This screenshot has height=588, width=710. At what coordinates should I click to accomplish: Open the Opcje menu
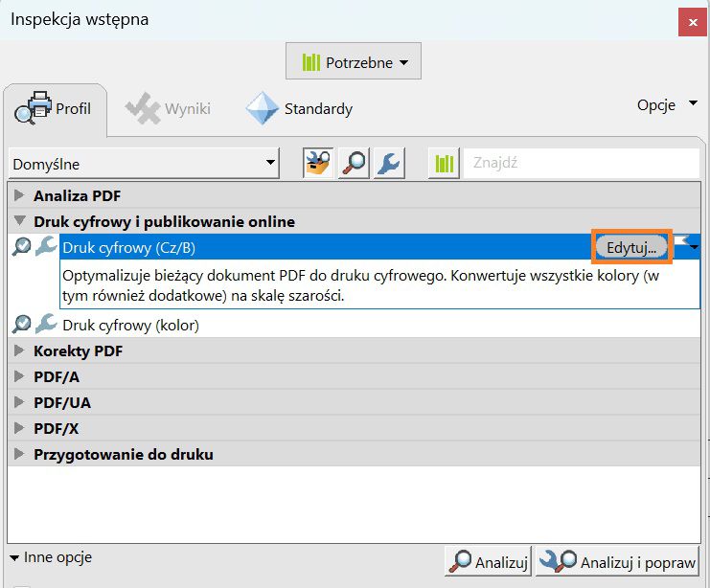coord(667,105)
